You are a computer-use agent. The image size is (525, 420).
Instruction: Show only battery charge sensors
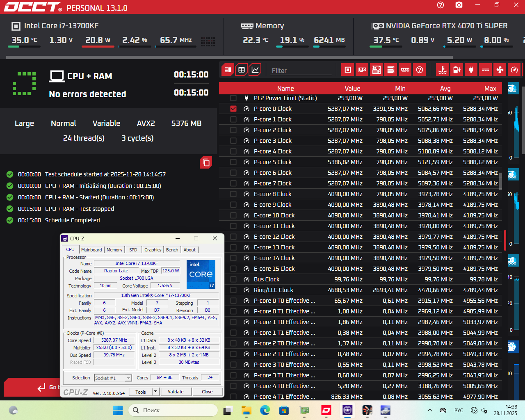click(x=457, y=70)
